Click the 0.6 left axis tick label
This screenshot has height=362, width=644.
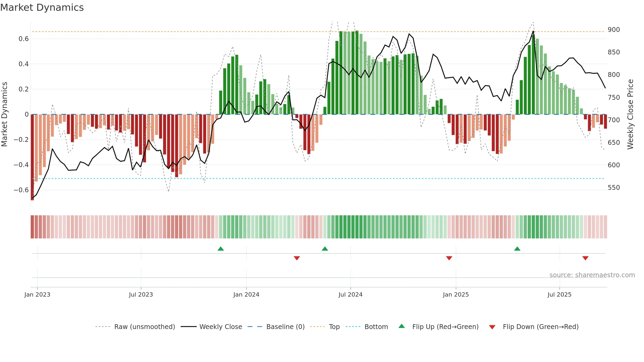click(24, 39)
